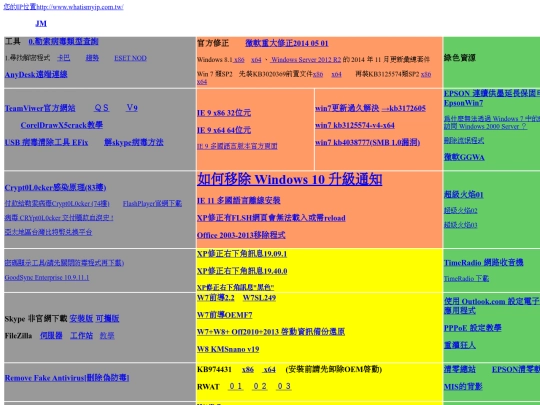Open the PPPoE setup tutorial link
This screenshot has height=405, width=540.
pos(473,328)
